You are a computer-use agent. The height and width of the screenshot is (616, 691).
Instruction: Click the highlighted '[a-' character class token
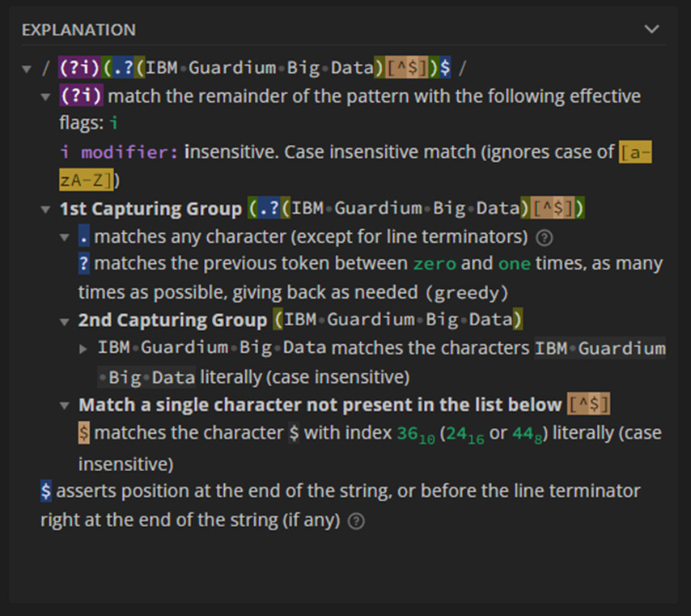pos(635,152)
